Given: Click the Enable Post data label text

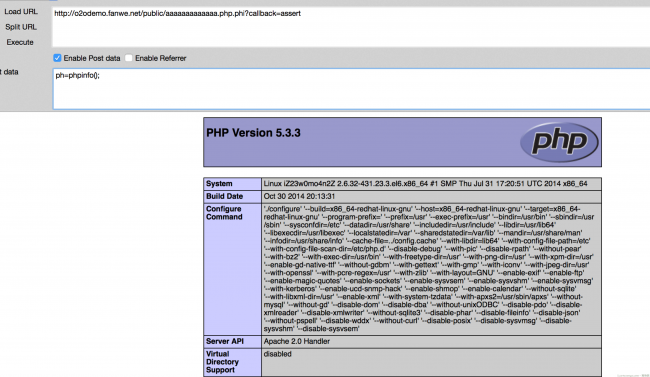Looking at the screenshot, I should [92, 58].
